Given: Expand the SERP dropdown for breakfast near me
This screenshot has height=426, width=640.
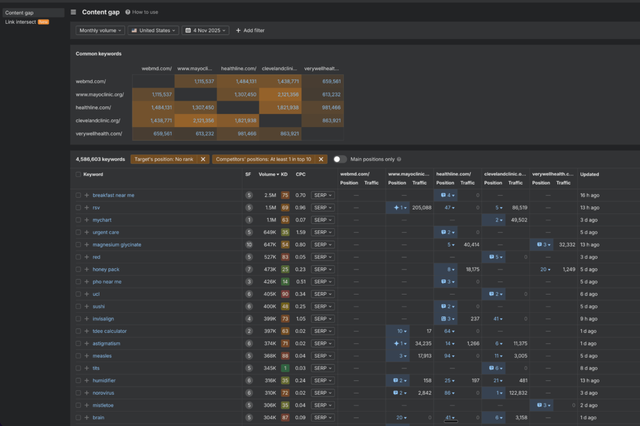Looking at the screenshot, I should (x=322, y=195).
